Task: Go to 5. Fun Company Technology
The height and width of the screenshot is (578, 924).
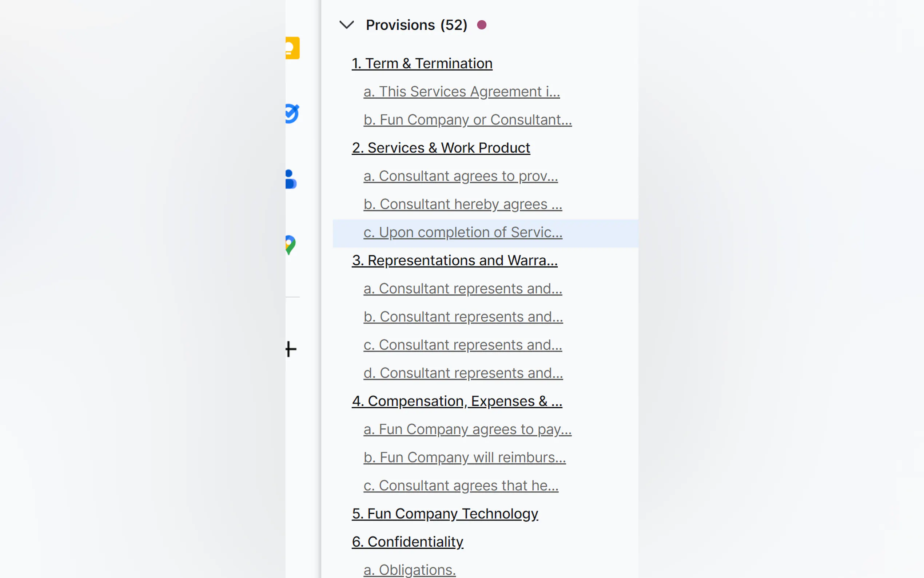Action: point(445,514)
